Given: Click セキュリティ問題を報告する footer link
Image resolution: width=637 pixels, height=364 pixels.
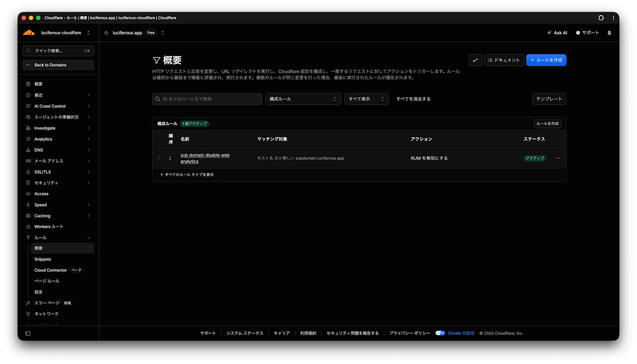Looking at the screenshot, I should pos(353,333).
